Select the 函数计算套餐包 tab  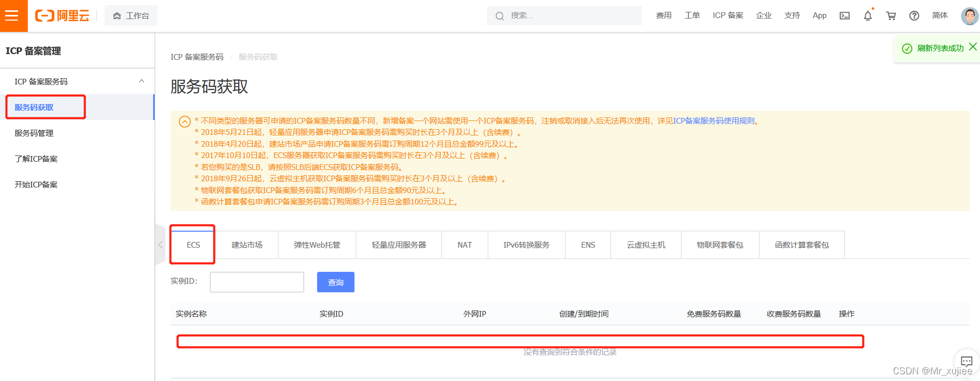802,245
